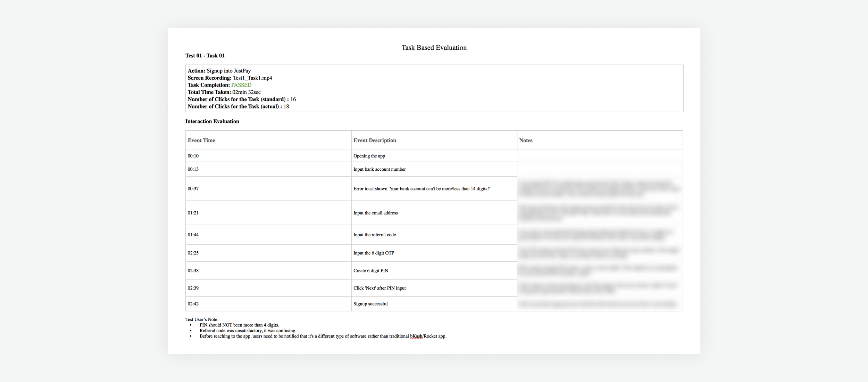The height and width of the screenshot is (382, 868).
Task: Click the '02min 32sec' total time value
Action: pyautogui.click(x=247, y=92)
